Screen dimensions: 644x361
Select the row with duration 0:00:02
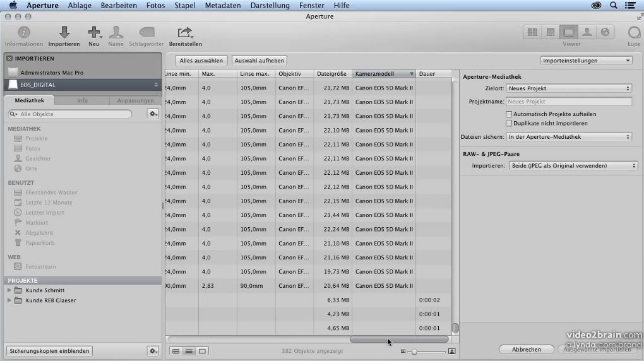pyautogui.click(x=309, y=300)
